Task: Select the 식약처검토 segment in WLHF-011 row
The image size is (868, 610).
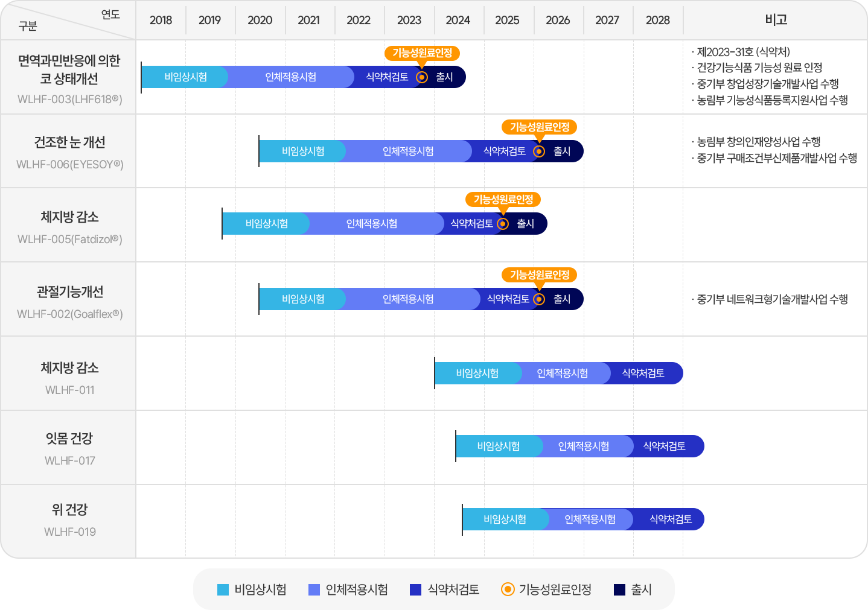Action: click(643, 373)
